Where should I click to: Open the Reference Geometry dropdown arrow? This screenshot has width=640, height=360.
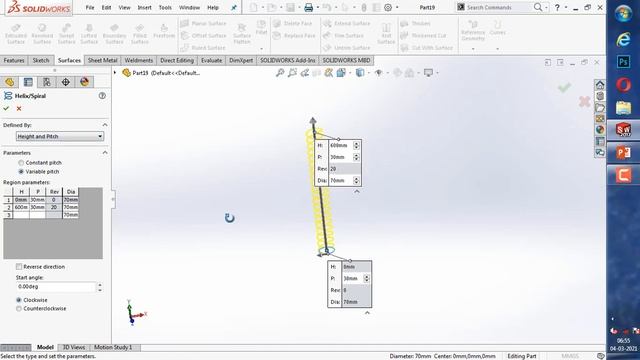tap(473, 49)
